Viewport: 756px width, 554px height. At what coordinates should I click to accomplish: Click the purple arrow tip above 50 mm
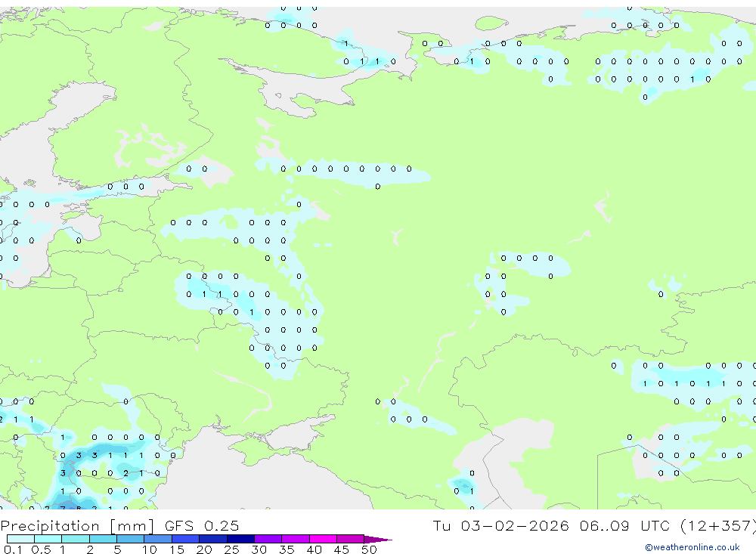point(377,539)
